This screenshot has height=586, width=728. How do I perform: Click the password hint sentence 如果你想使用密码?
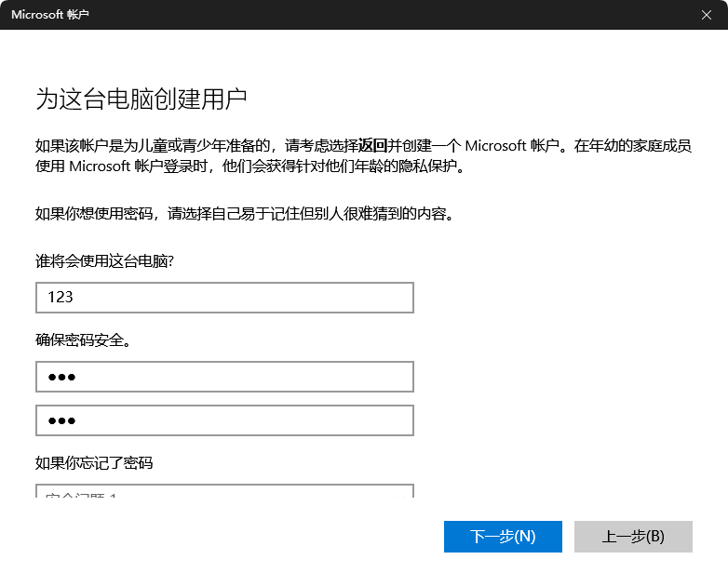tap(245, 213)
